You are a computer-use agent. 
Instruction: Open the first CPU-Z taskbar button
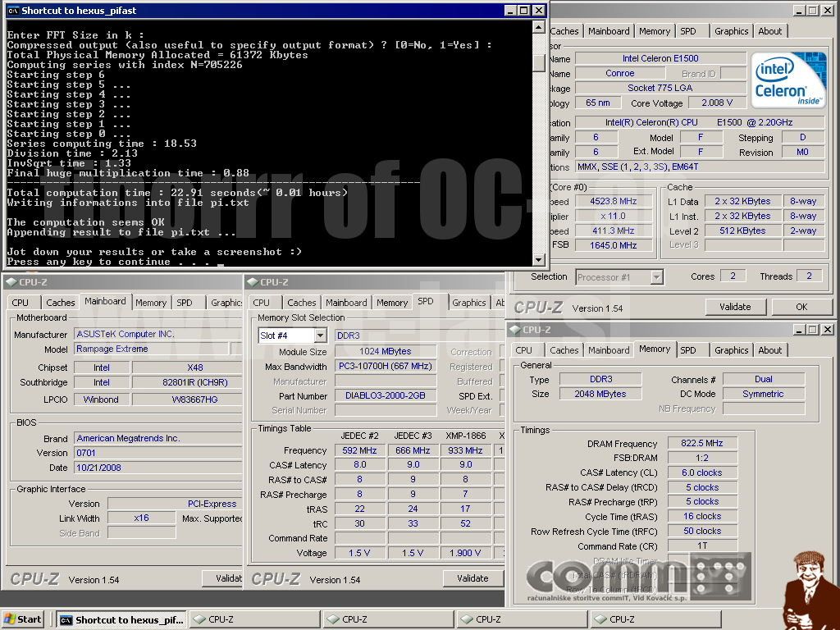click(255, 619)
